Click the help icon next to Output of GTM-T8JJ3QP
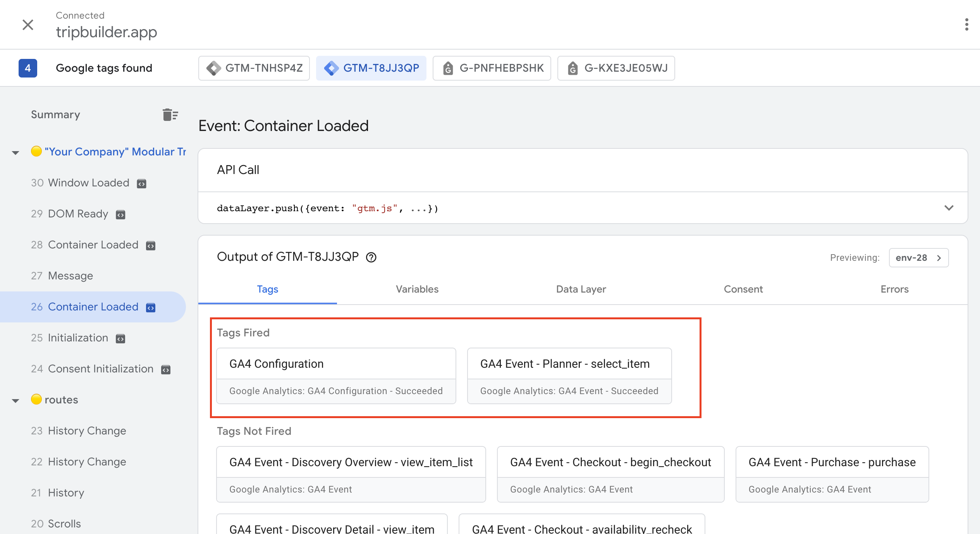The image size is (980, 534). coord(371,257)
